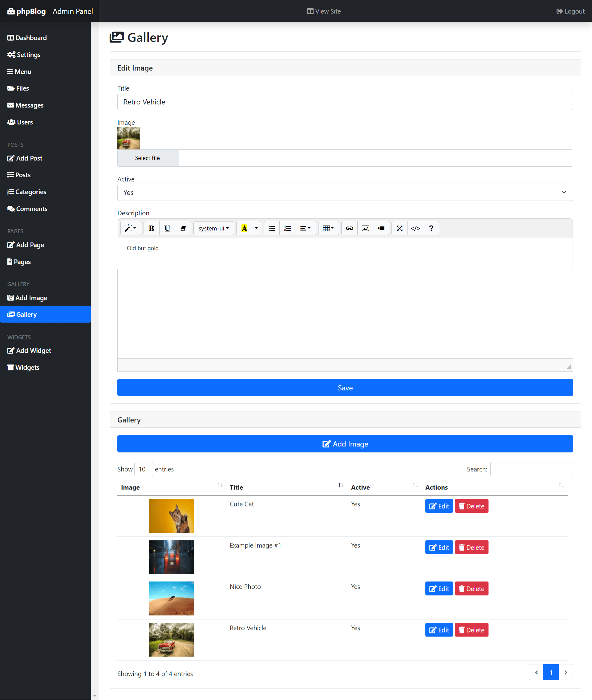Delete the Cute Cat gallery image

(x=471, y=506)
